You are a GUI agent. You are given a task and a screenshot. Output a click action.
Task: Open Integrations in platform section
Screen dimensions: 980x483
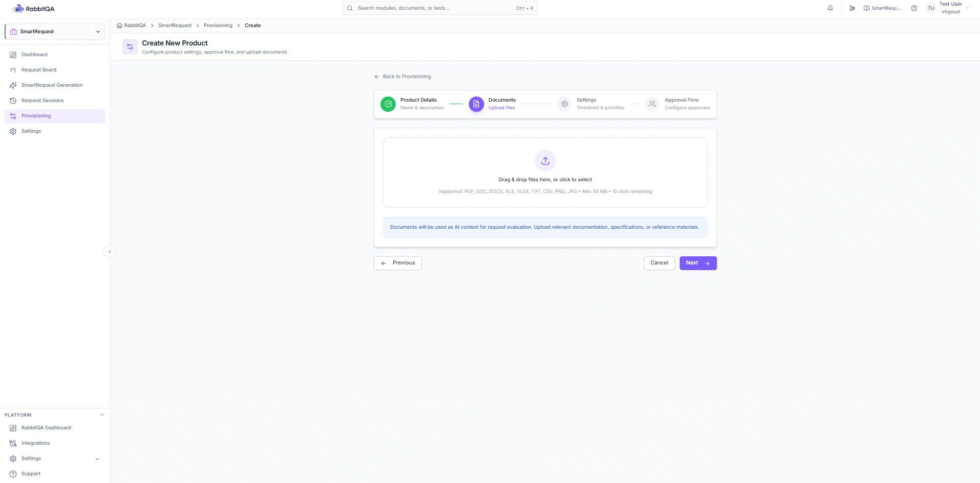pyautogui.click(x=55, y=443)
